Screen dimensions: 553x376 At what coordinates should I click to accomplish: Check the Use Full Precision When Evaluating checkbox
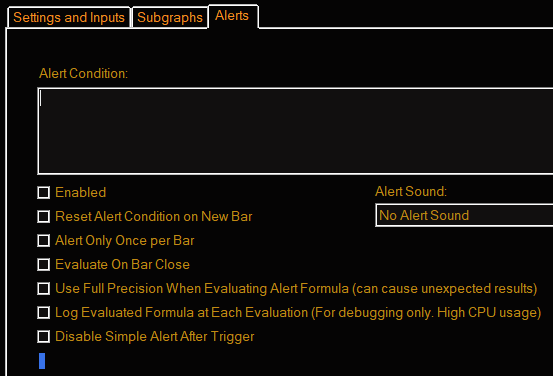(43, 289)
